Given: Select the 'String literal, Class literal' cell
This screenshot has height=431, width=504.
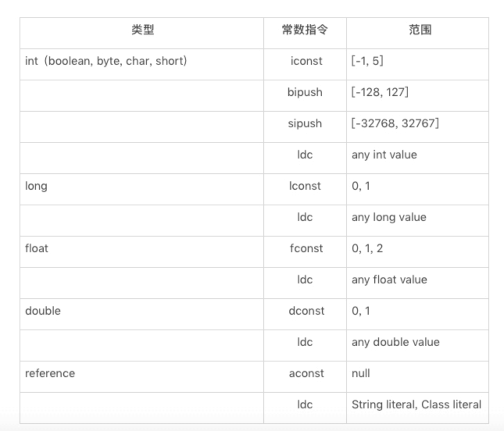Looking at the screenshot, I should tap(417, 408).
